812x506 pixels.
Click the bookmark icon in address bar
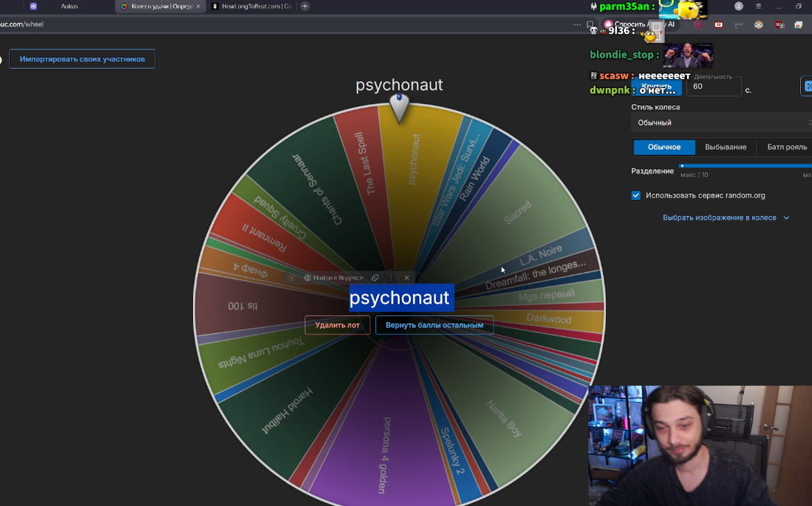(x=590, y=24)
